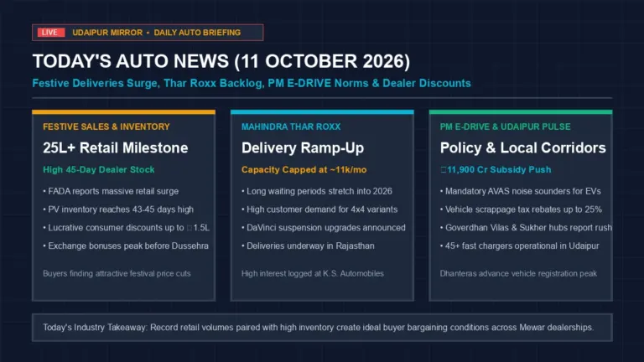Click the 'Today's Industry Takeaway' summary bar
Screen dimensions: 644x362
(x=322, y=328)
